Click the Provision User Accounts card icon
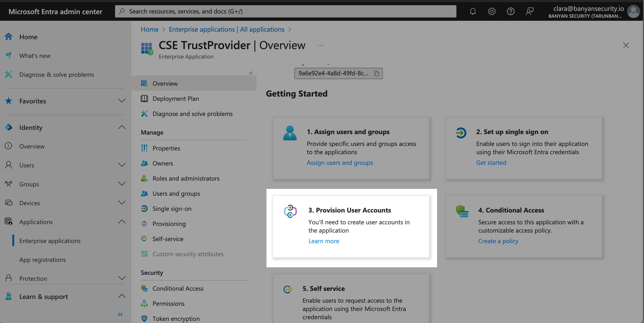 290,211
